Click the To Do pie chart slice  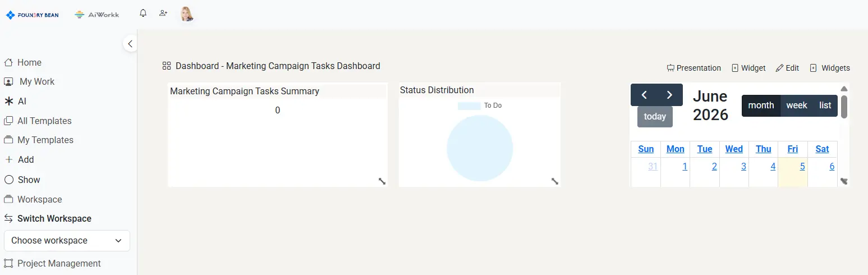click(480, 148)
